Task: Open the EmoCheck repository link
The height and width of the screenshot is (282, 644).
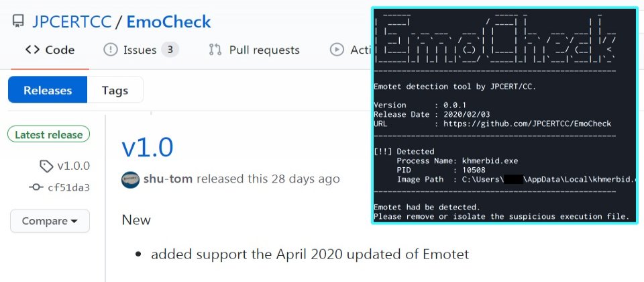Action: pos(168,22)
